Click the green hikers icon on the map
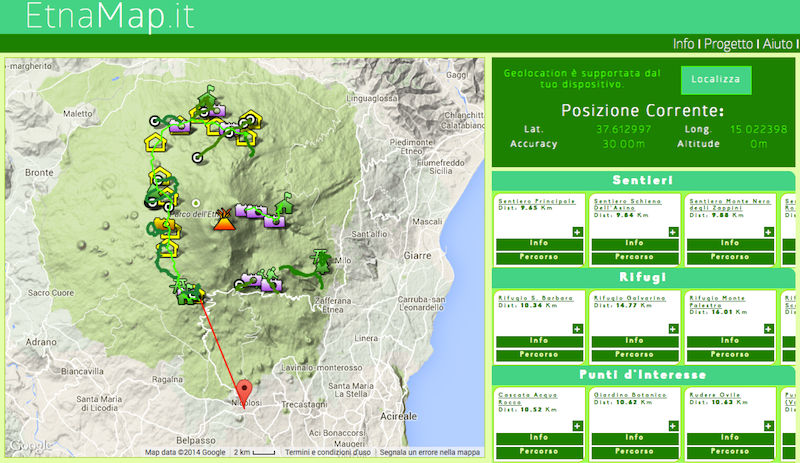This screenshot has width=800, height=463. [x=268, y=273]
